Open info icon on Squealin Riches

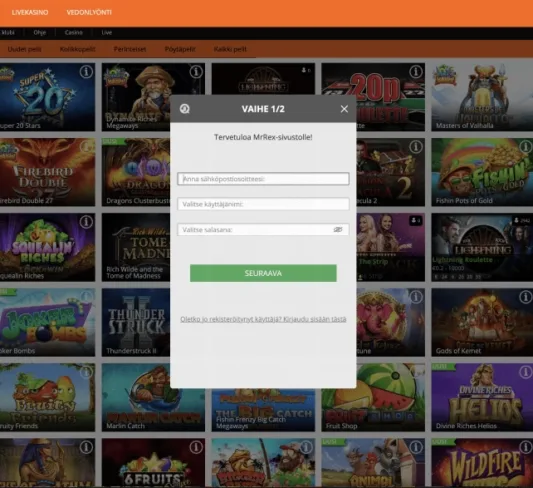tap(86, 222)
